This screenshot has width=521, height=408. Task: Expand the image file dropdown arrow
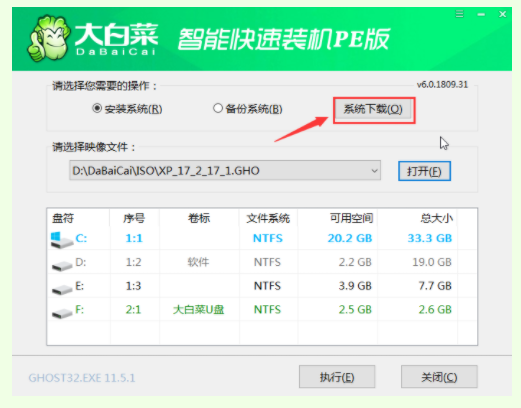click(x=374, y=171)
